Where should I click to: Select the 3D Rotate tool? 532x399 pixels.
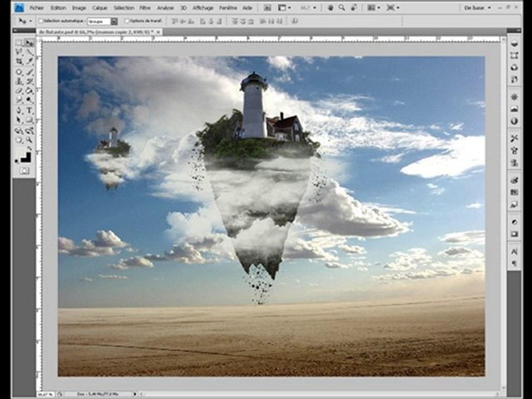coord(19,131)
